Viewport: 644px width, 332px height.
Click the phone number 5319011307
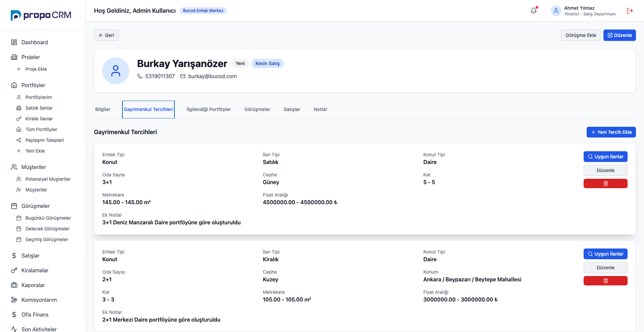(x=160, y=76)
